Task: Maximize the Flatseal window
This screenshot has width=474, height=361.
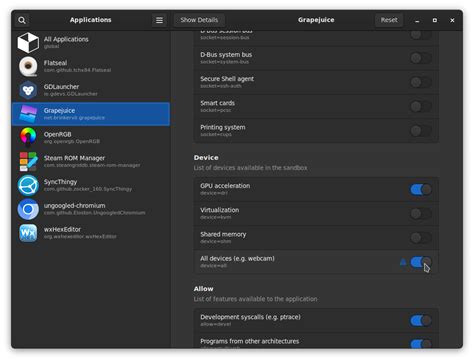Action: tap(435, 20)
